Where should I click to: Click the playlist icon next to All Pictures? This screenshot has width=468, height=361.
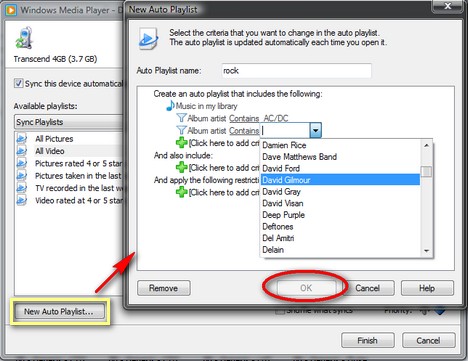tap(22, 139)
